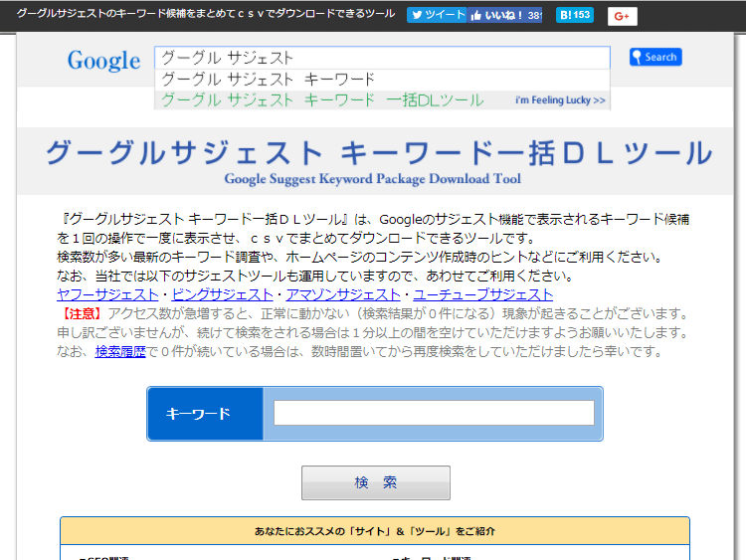Click the Twitter ツイート share button

click(x=437, y=15)
